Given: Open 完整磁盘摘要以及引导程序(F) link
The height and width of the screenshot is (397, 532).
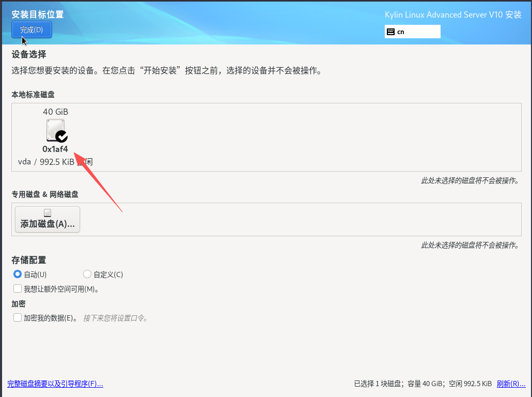Looking at the screenshot, I should coord(55,384).
